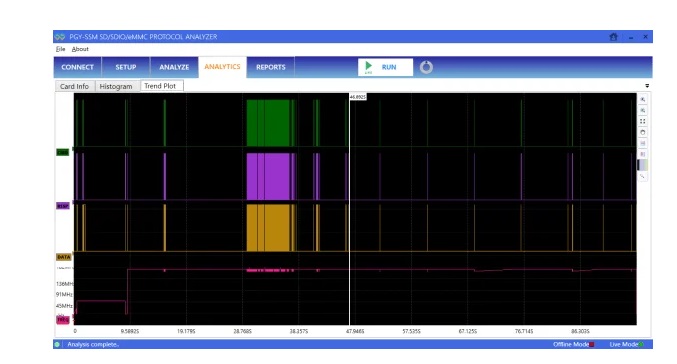Viewport: 677px width, 364px height.
Task: Activate the pan hand tool
Action: point(642,132)
